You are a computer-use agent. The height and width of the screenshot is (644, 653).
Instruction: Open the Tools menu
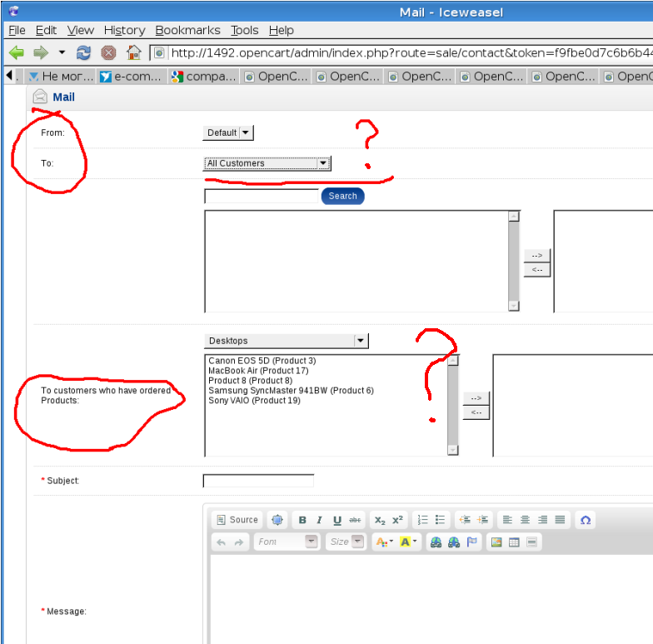(x=245, y=30)
